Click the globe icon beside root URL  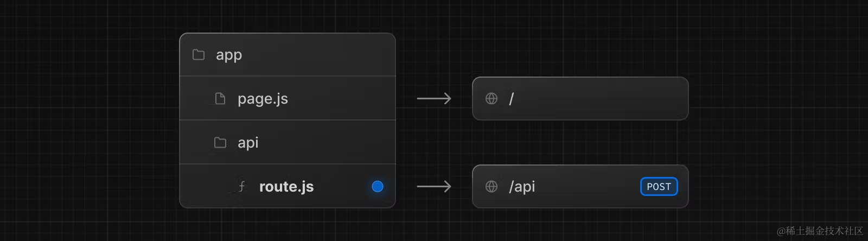492,99
